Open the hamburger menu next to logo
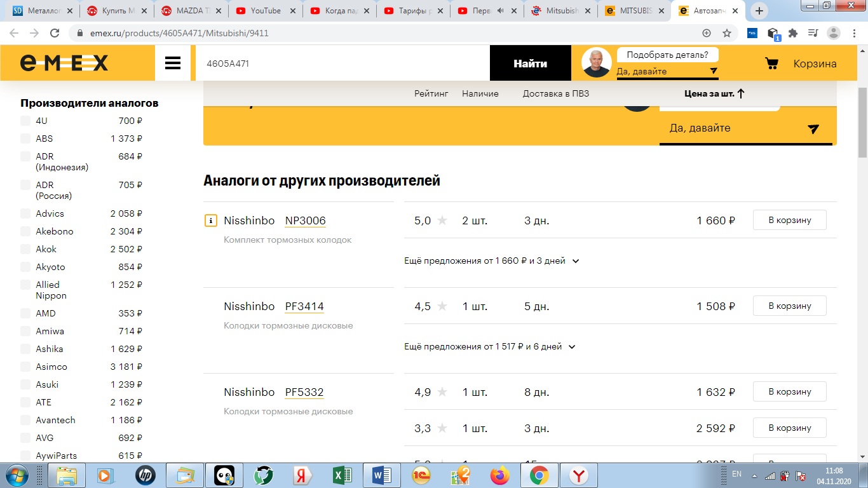This screenshot has width=868, height=488. click(173, 64)
